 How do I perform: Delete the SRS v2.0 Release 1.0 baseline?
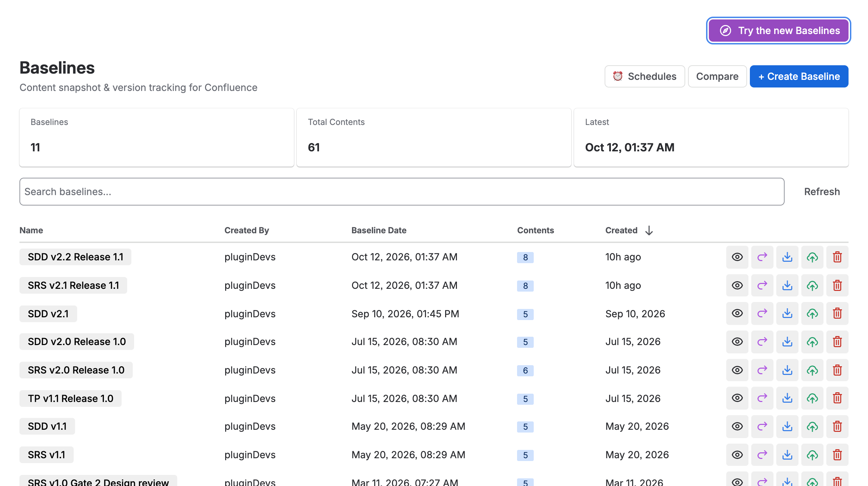click(x=837, y=370)
